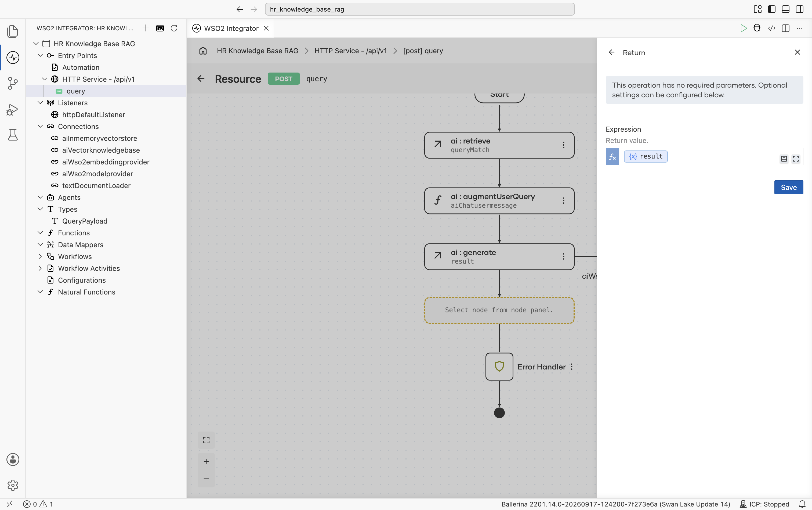Expand the Workflow Activities section

click(x=40, y=268)
